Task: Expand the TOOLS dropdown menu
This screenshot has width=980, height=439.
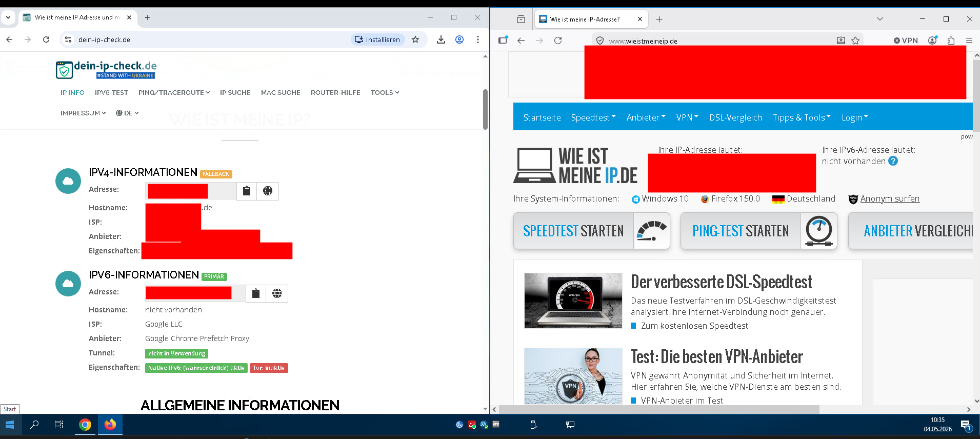Action: 385,93
